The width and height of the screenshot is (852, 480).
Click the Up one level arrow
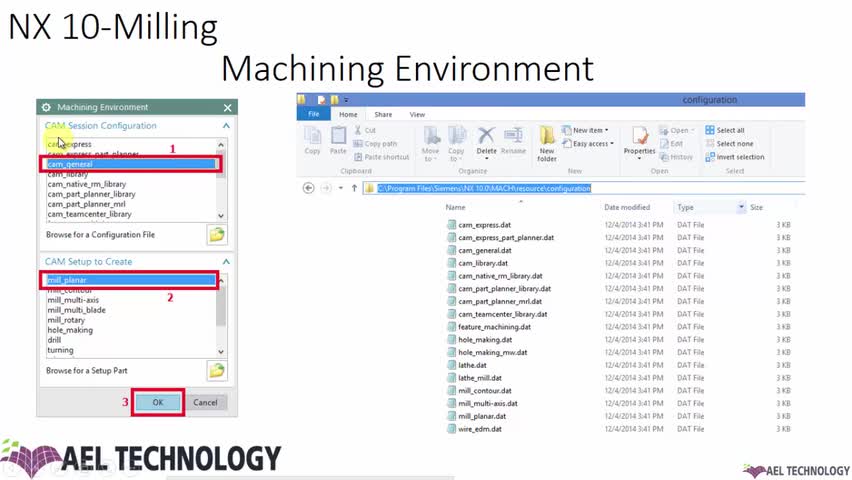(354, 188)
